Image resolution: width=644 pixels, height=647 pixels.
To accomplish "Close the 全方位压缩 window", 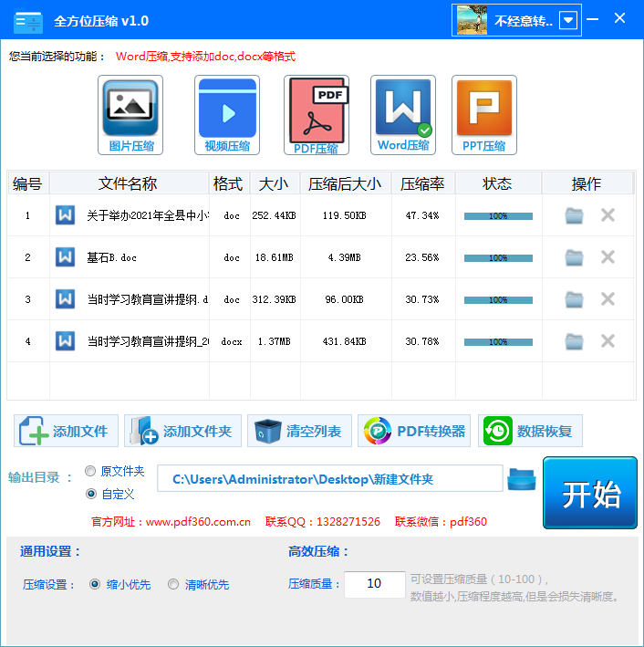I will [619, 18].
